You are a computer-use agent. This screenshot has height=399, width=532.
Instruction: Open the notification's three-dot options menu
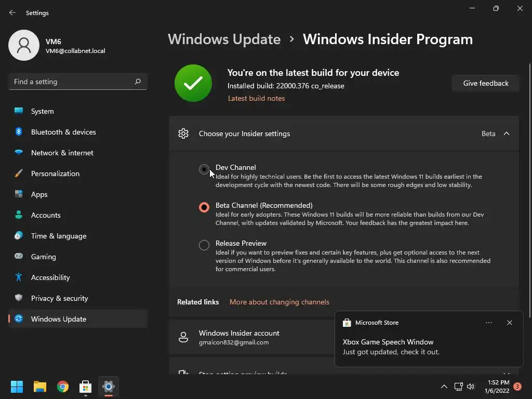(488, 323)
